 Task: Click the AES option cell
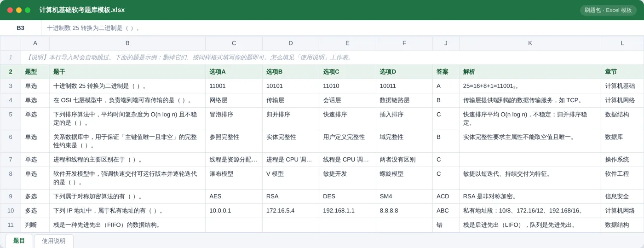tap(234, 196)
